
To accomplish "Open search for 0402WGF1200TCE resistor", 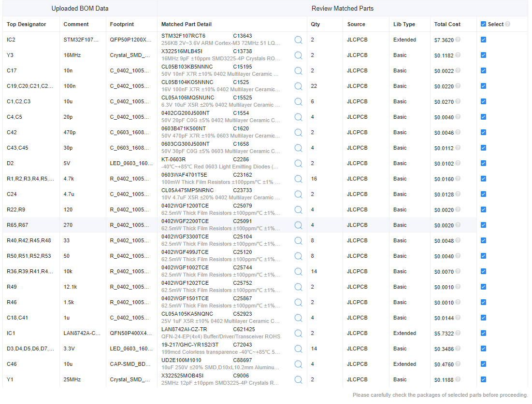I will 298,210.
